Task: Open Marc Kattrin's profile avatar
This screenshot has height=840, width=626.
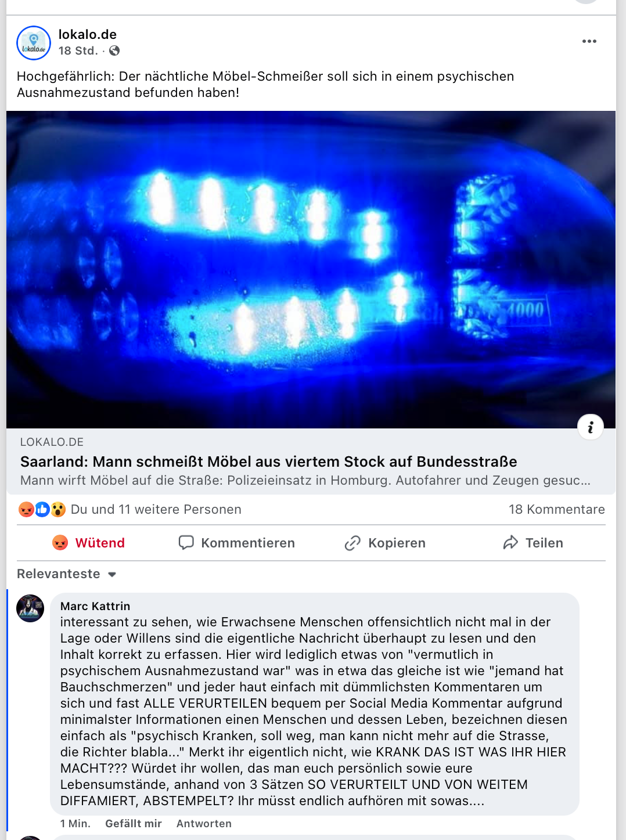Action: [31, 608]
